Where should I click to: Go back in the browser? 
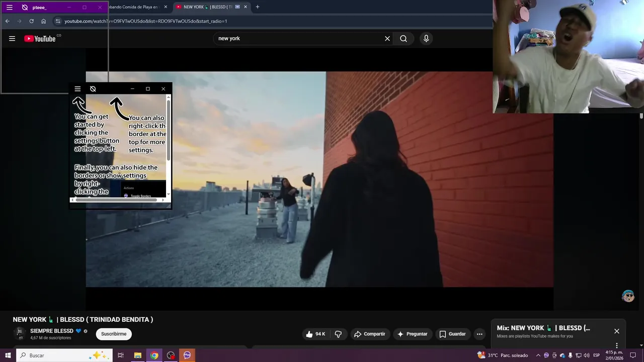7,21
